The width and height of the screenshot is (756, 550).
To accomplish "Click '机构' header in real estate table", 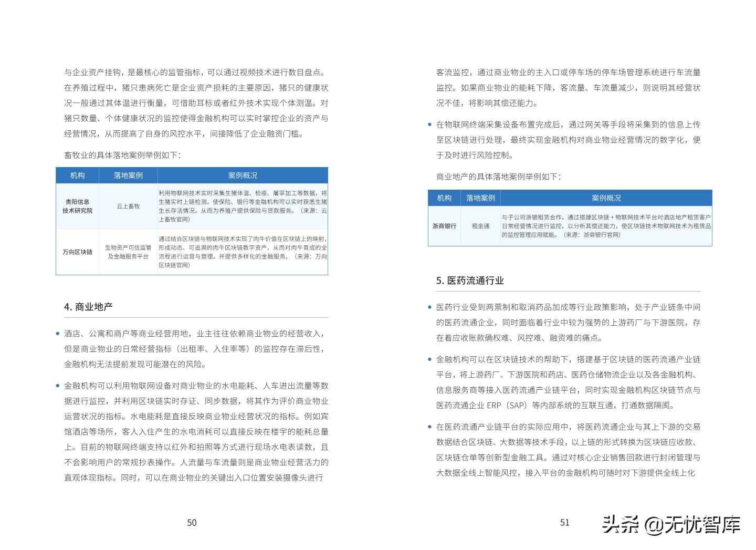I will (444, 198).
